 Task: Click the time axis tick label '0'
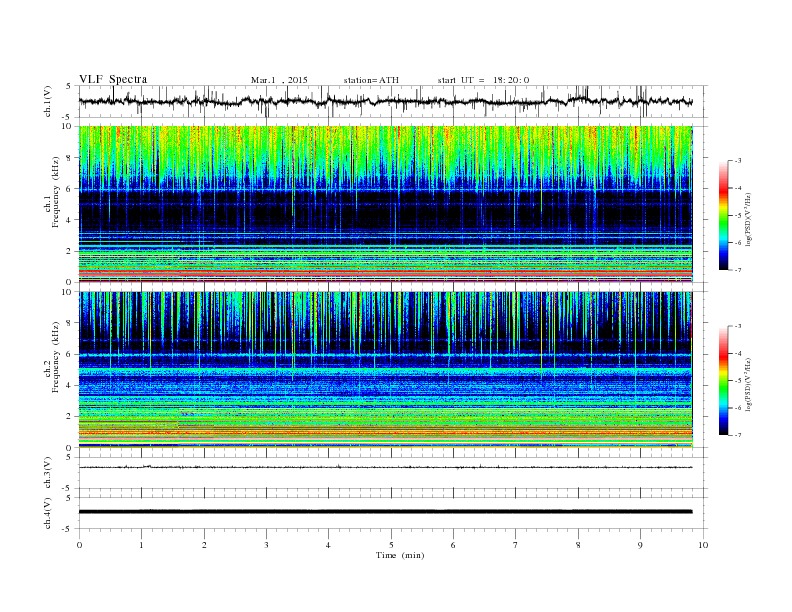point(79,545)
